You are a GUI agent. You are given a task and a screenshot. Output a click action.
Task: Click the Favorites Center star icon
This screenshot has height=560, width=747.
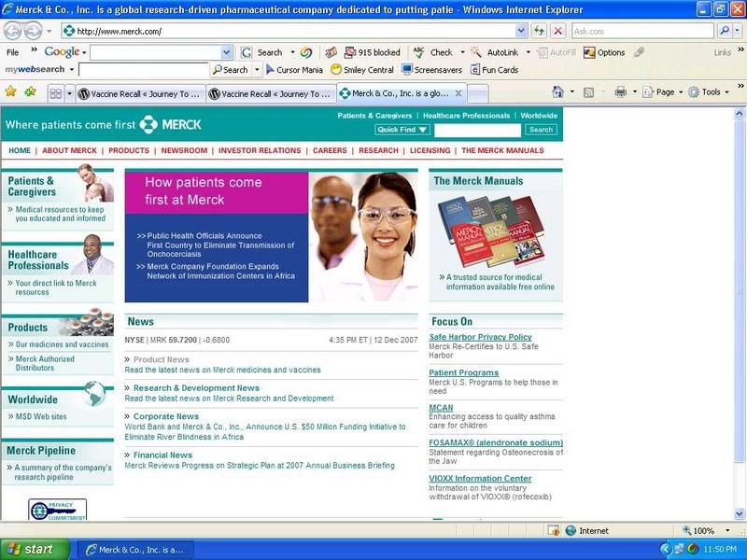[x=10, y=91]
